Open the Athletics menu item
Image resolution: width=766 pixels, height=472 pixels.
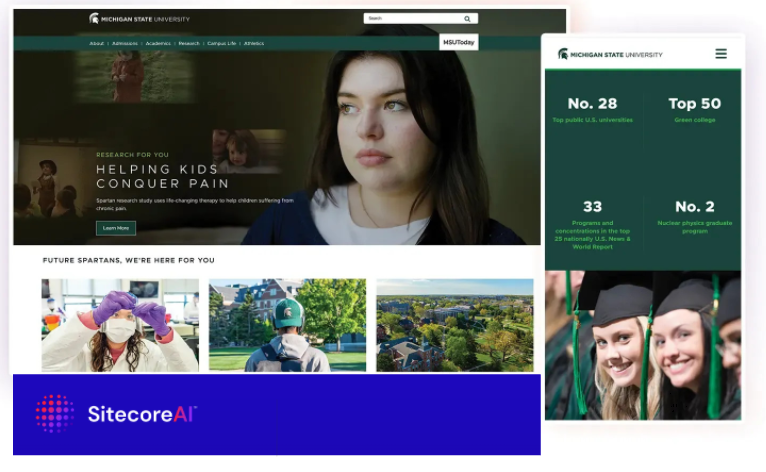pyautogui.click(x=254, y=43)
